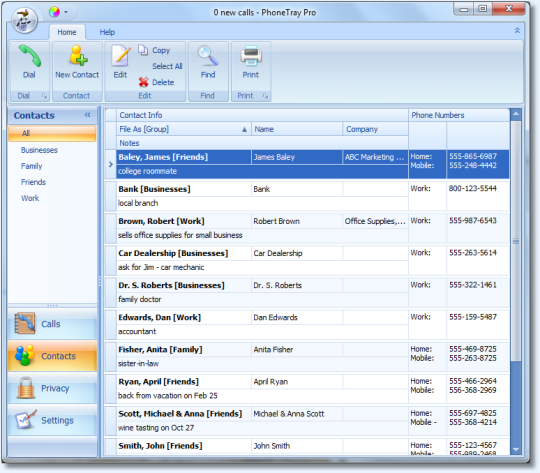Open the PhoneTray application orb menu
The height and width of the screenshot is (473, 540).
tap(24, 20)
